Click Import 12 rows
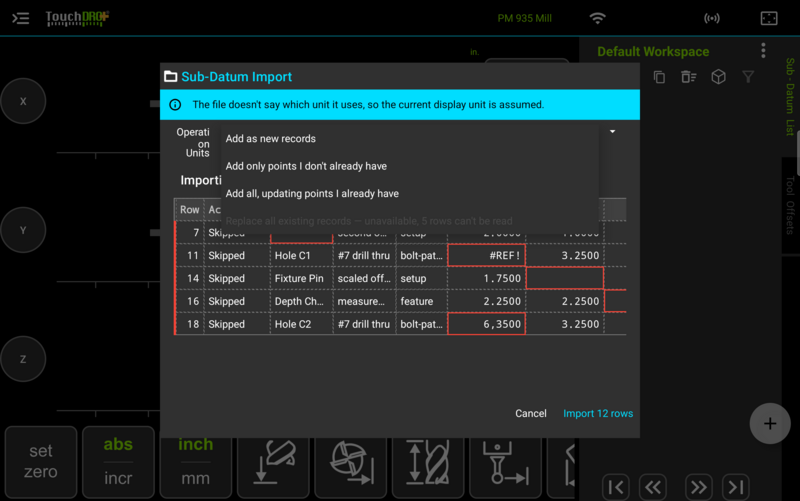 pos(598,414)
